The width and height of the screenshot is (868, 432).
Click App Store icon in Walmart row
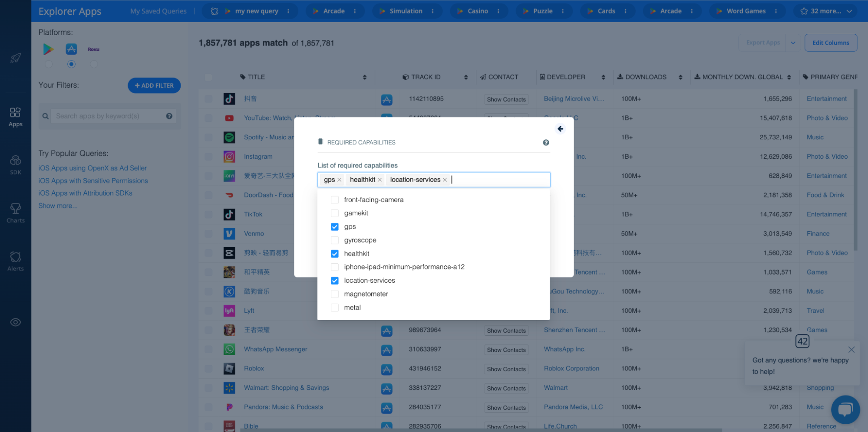coord(387,389)
